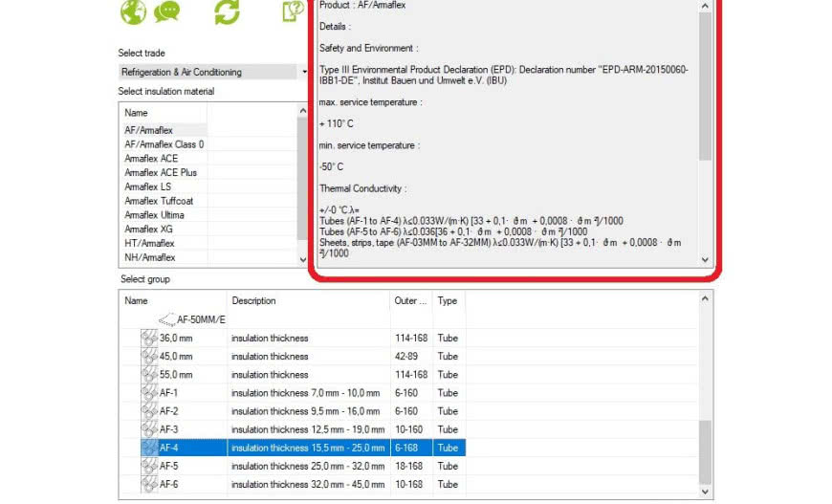Click the tube icon beside AF-6

coord(149,484)
